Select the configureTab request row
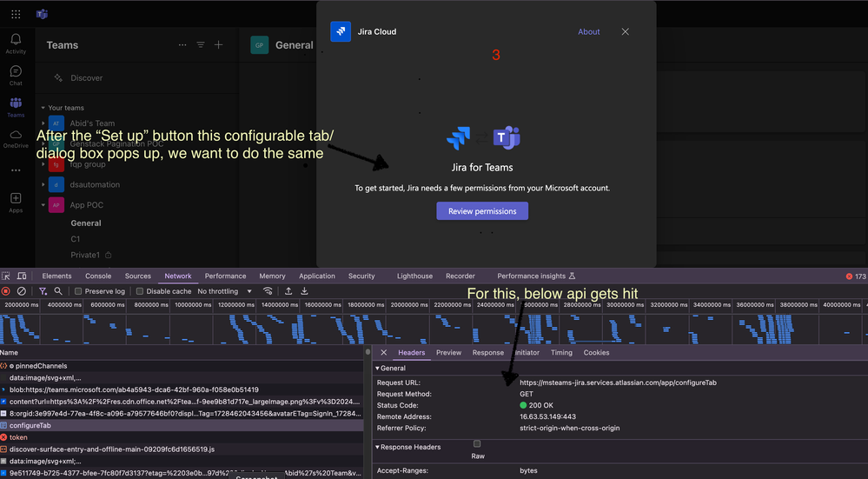The image size is (868, 479). (182, 425)
